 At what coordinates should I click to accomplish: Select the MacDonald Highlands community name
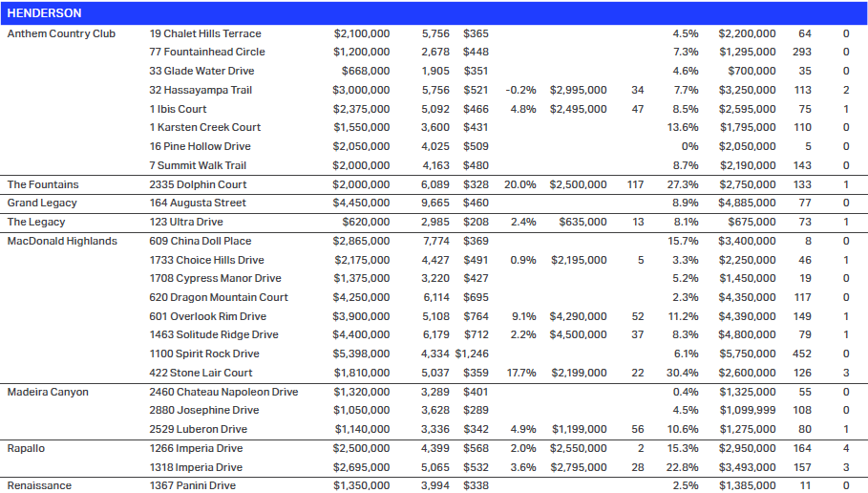[62, 241]
